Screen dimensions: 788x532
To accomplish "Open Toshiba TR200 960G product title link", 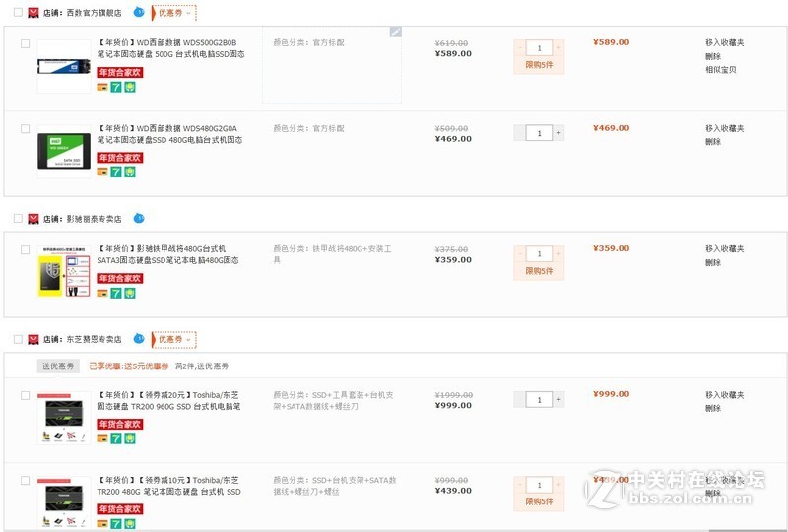I will (168, 400).
